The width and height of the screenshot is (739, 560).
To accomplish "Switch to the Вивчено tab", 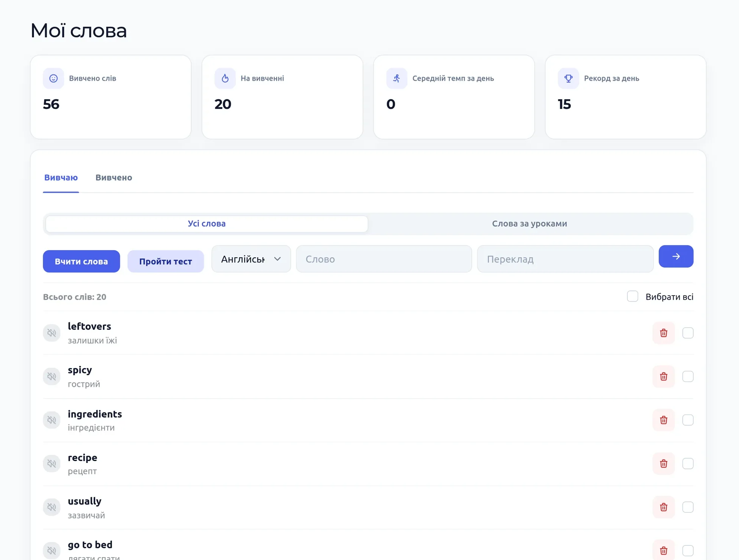I will coord(113,177).
